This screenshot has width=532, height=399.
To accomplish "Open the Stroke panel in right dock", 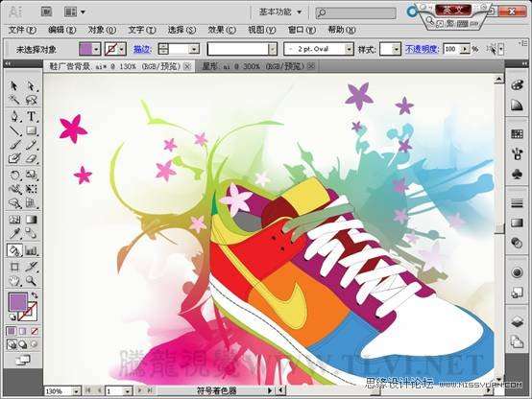I will 517,203.
